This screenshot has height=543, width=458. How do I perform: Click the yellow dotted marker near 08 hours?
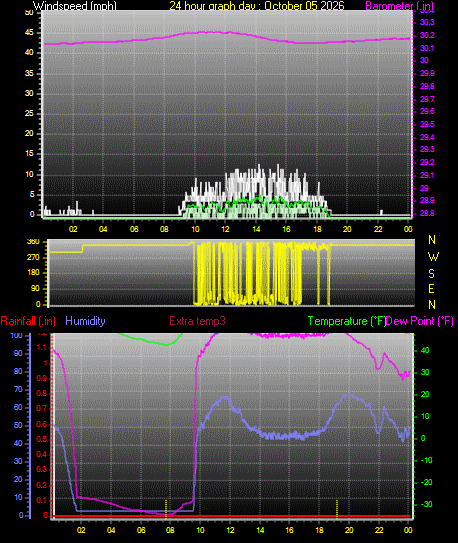pos(166,509)
